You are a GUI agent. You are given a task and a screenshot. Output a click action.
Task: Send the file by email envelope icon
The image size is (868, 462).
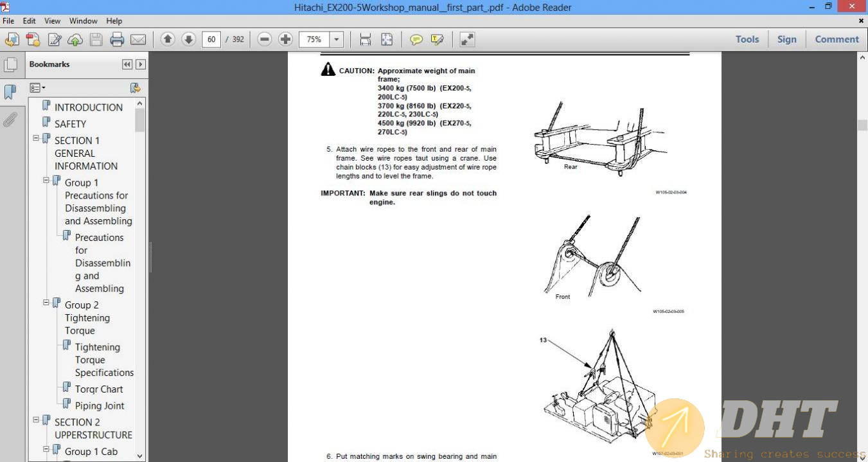(x=138, y=40)
